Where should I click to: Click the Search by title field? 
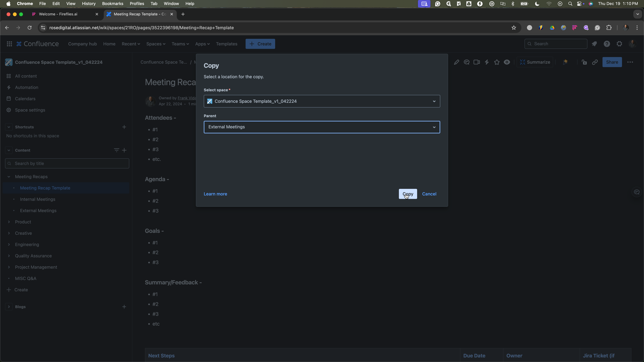pyautogui.click(x=67, y=163)
